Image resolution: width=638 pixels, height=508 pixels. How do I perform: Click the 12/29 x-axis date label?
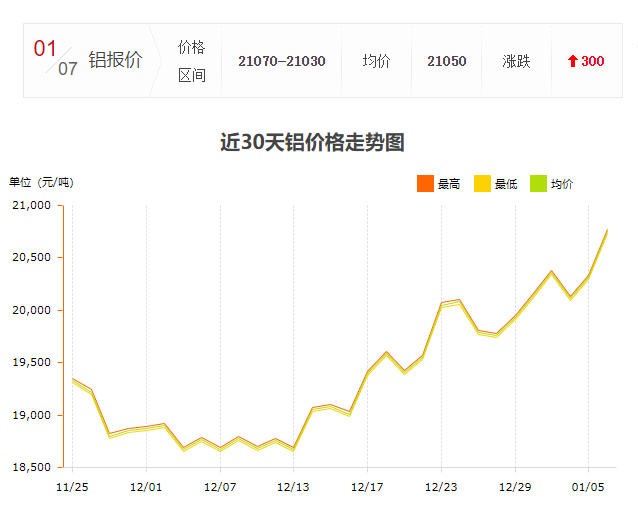[x=516, y=487]
